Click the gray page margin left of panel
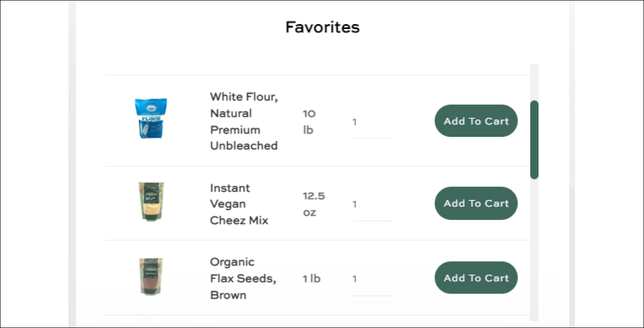Screen dimensions: 644x328 (35, 164)
